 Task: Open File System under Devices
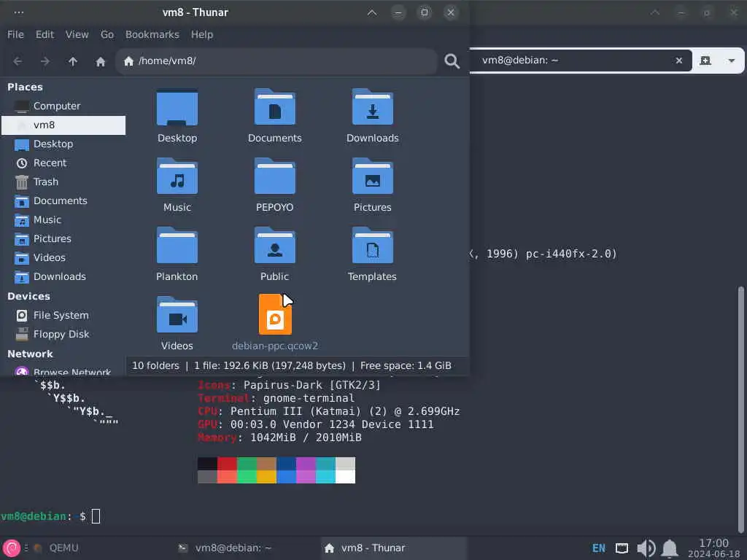(x=64, y=315)
